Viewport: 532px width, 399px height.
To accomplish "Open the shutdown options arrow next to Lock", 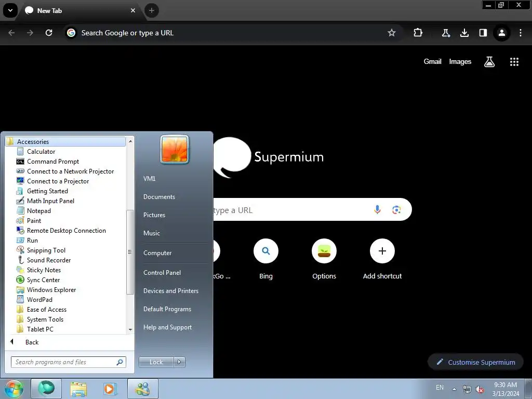I will (179, 362).
